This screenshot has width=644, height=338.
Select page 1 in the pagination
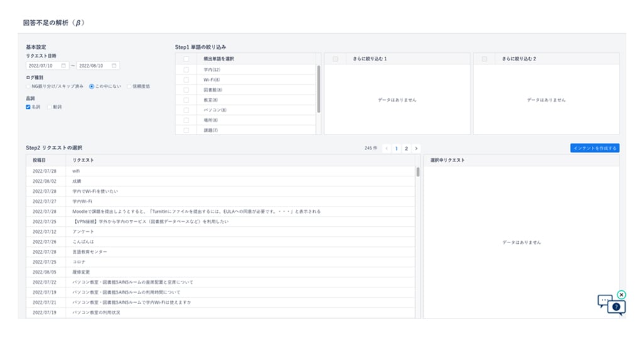pyautogui.click(x=396, y=148)
